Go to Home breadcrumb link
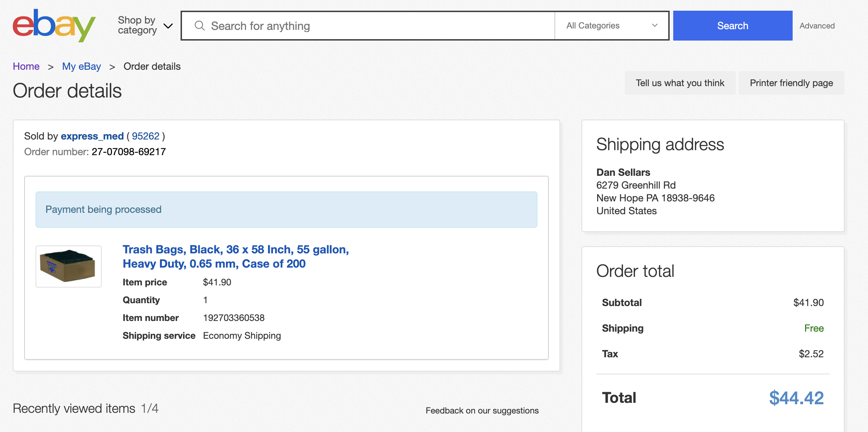Viewport: 868px width, 432px height. point(26,67)
